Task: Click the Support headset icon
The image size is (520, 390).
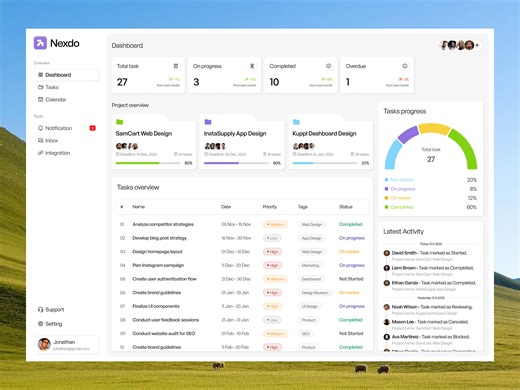Action: 40,309
